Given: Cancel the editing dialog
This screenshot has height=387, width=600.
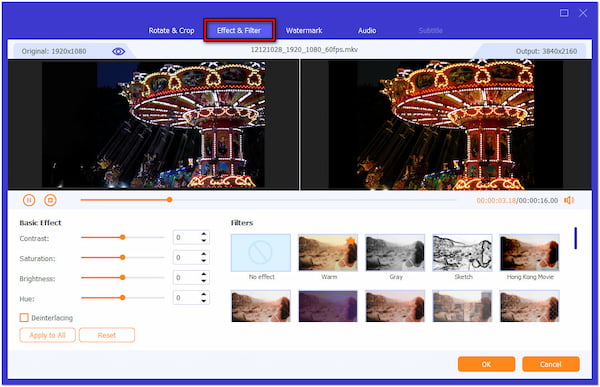Looking at the screenshot, I should click(x=551, y=364).
